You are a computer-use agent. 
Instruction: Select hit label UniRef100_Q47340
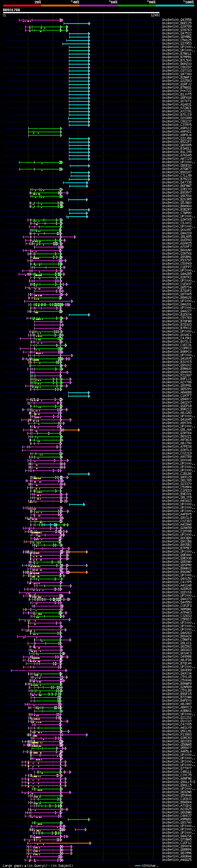tap(177, 74)
